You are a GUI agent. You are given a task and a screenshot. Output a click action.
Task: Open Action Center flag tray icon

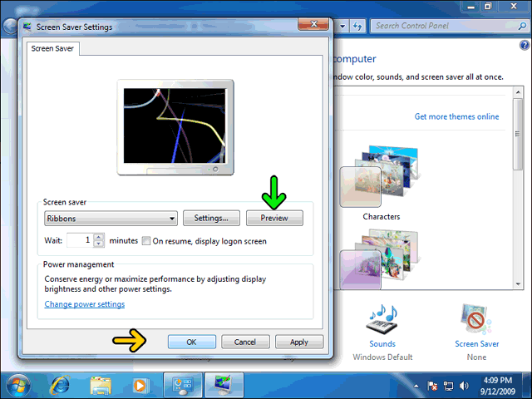(432, 386)
